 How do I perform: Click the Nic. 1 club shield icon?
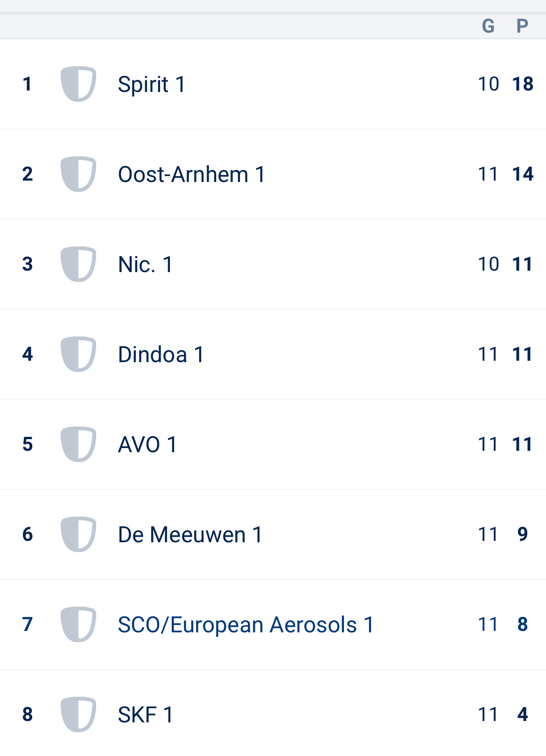point(78,264)
